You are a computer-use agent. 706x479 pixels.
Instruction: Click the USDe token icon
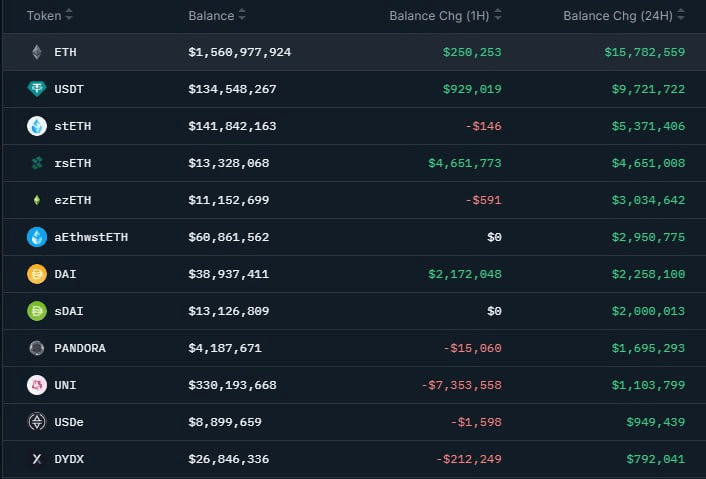click(x=37, y=422)
